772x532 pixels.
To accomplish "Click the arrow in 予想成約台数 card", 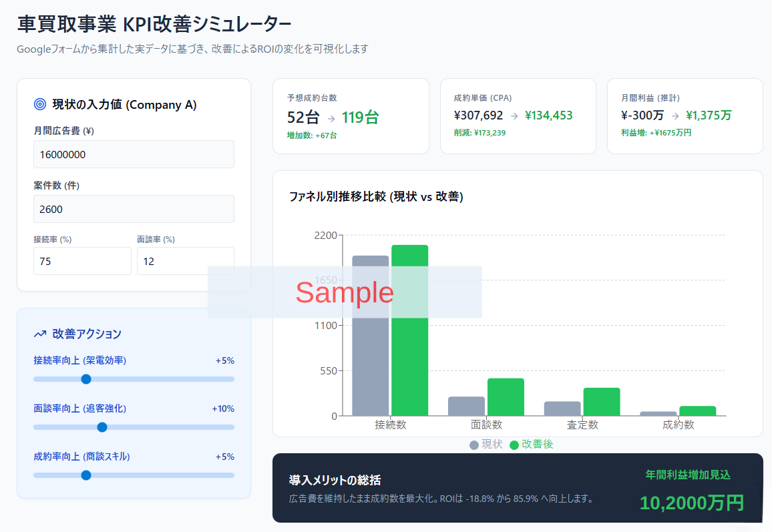I will coord(331,118).
